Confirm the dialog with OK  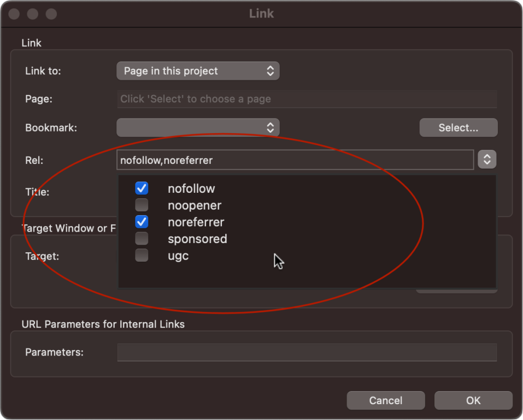click(x=473, y=400)
